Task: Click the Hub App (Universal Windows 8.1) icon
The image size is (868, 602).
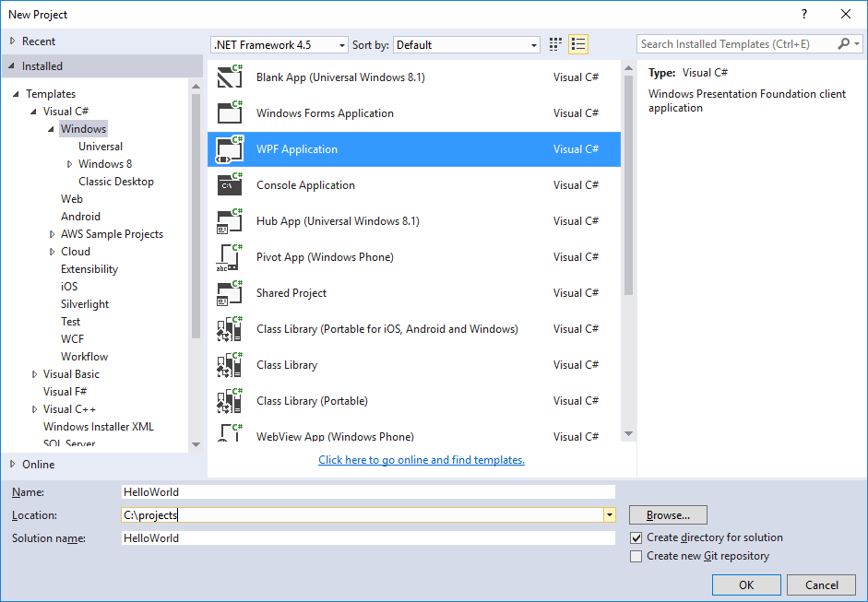Action: coord(230,220)
